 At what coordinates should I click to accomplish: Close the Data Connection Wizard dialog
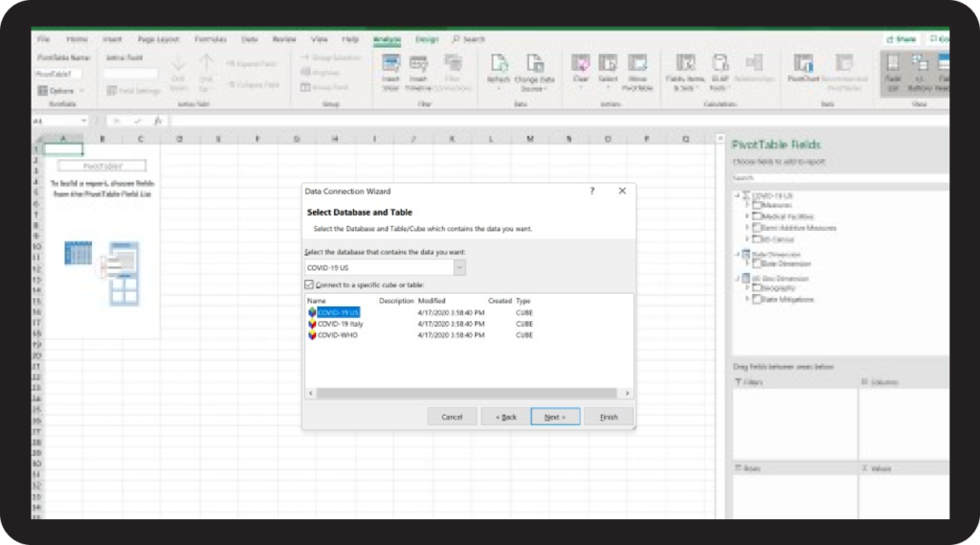tap(622, 191)
